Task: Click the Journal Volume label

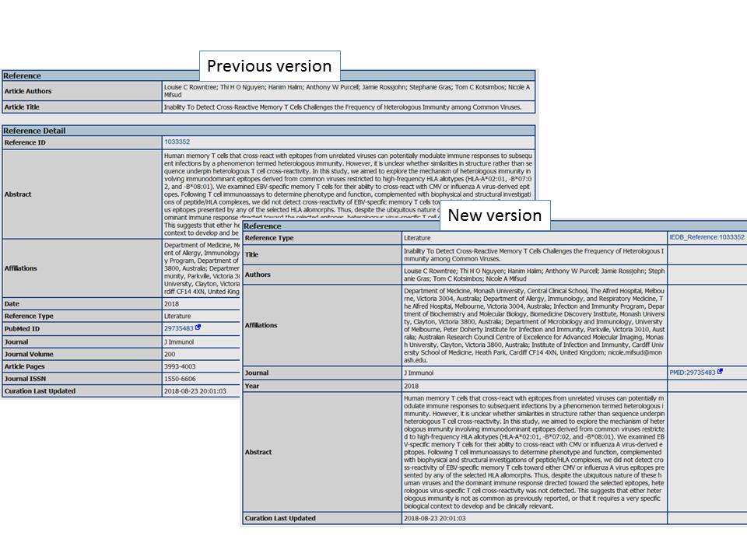Action: coord(29,355)
